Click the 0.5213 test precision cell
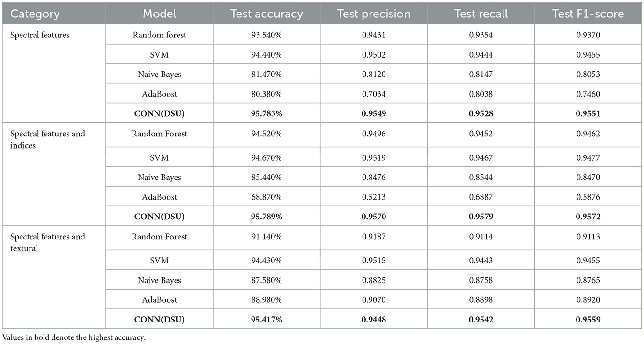Viewport: 644px width, 344px height. tap(374, 197)
